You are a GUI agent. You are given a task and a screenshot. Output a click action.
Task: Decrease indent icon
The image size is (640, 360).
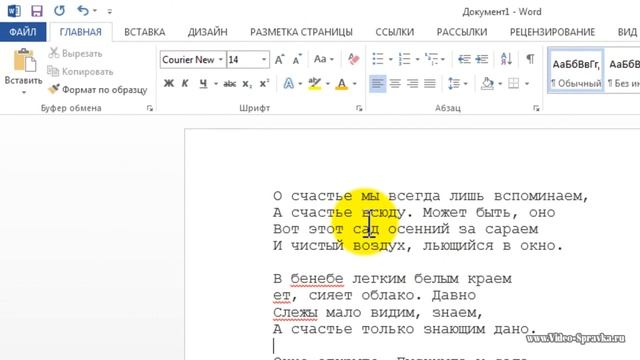pyautogui.click(x=464, y=59)
